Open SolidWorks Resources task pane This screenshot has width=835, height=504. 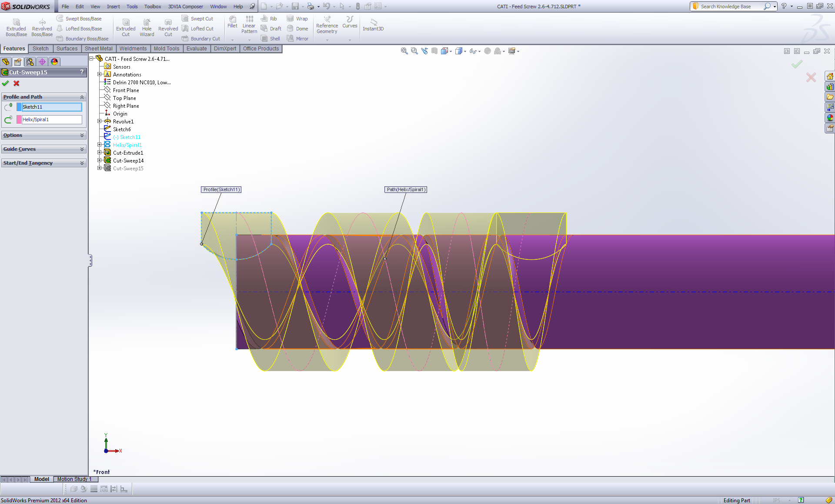click(x=830, y=76)
